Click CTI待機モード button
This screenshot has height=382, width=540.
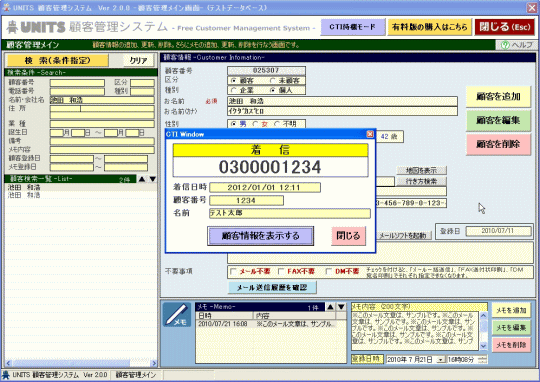click(x=353, y=27)
